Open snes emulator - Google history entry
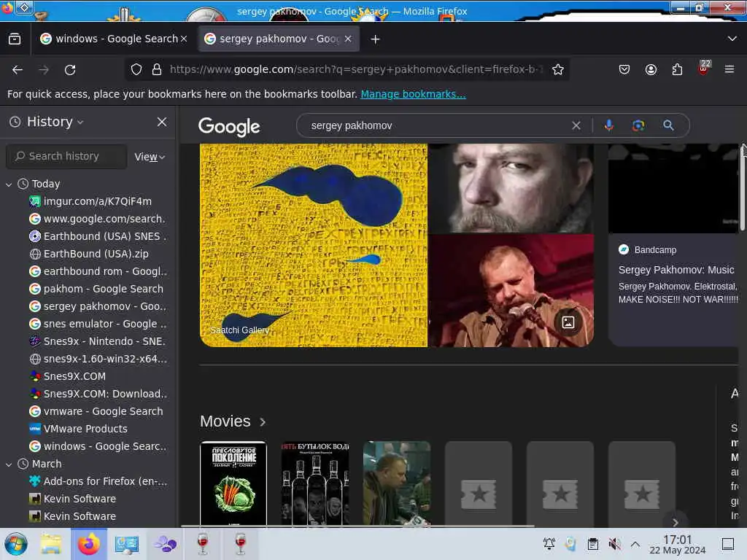The image size is (747, 560). coord(98,324)
